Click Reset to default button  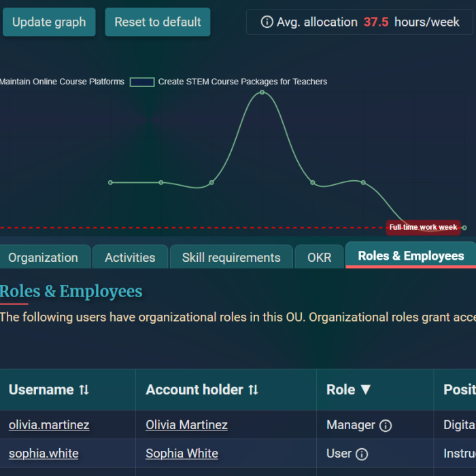click(158, 22)
